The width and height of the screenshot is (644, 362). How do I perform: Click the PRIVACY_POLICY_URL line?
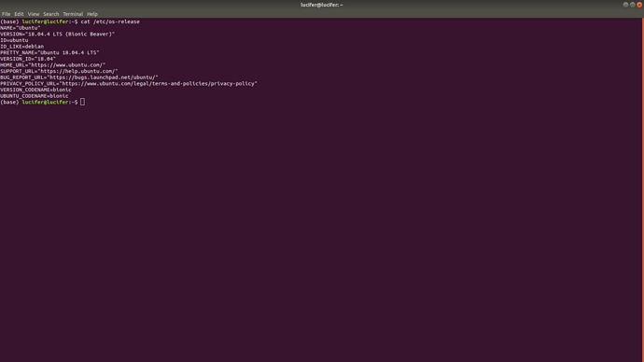click(129, 83)
